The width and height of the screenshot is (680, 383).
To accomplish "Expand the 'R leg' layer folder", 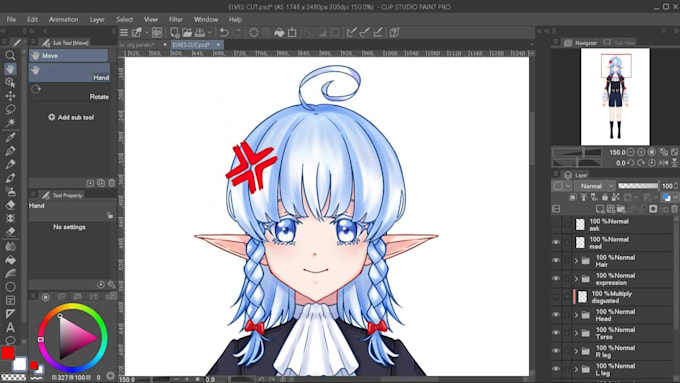I will coord(576,351).
